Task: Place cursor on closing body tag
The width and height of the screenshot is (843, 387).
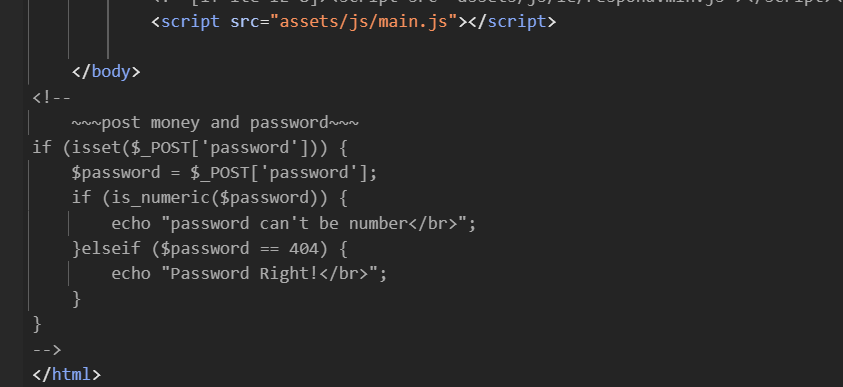Action: 106,71
